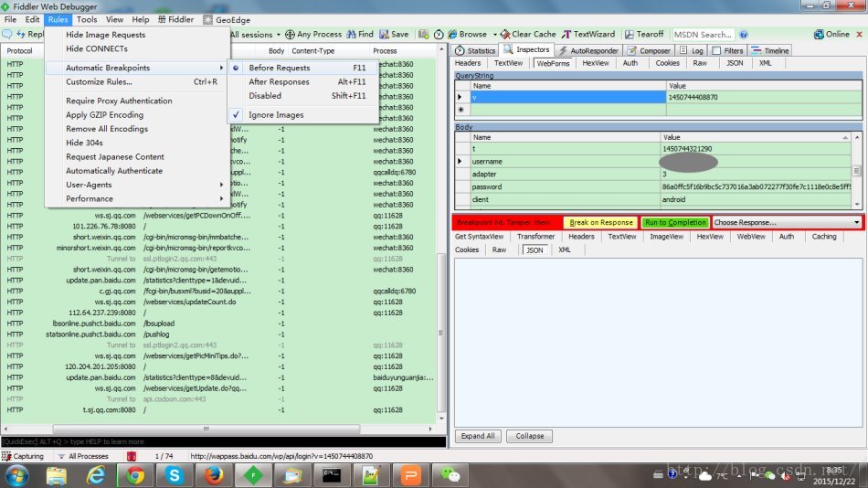Click the Windows Start button
Screen dimensions: 868x488
(16, 475)
